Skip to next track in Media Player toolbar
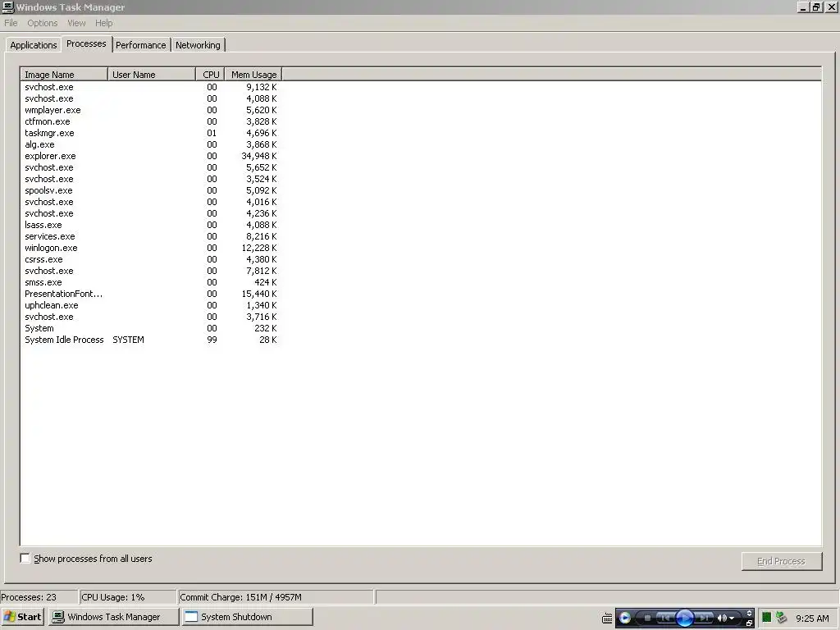The height and width of the screenshot is (630, 840). pyautogui.click(x=704, y=619)
